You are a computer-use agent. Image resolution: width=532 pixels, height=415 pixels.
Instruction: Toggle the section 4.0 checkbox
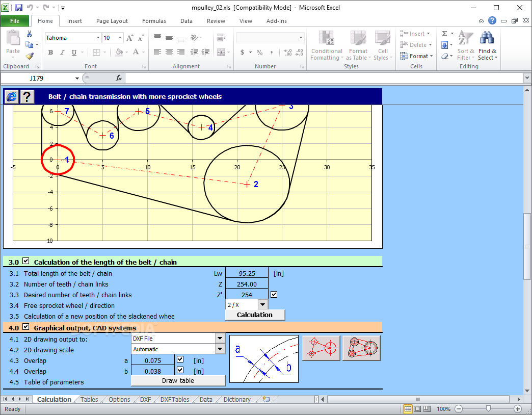pos(26,327)
